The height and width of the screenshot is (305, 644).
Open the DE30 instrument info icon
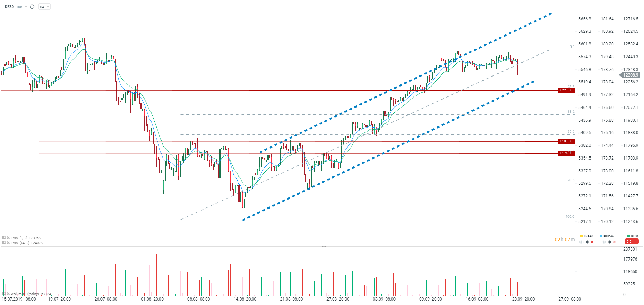[x=32, y=7]
